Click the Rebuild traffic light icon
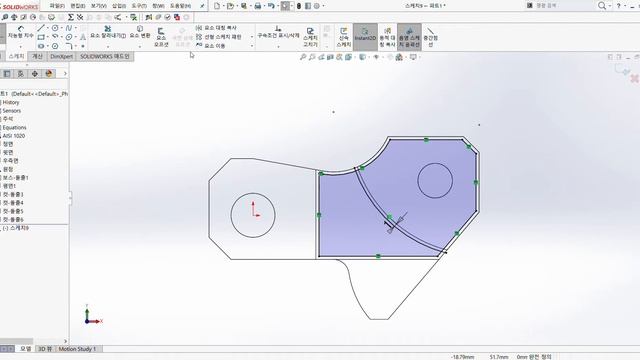The height and width of the screenshot is (360, 640). click(x=299, y=6)
